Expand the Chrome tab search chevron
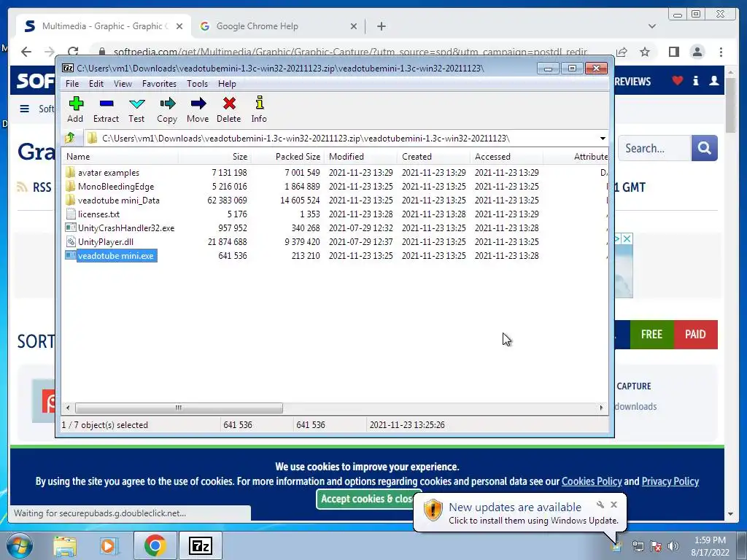 (x=652, y=26)
